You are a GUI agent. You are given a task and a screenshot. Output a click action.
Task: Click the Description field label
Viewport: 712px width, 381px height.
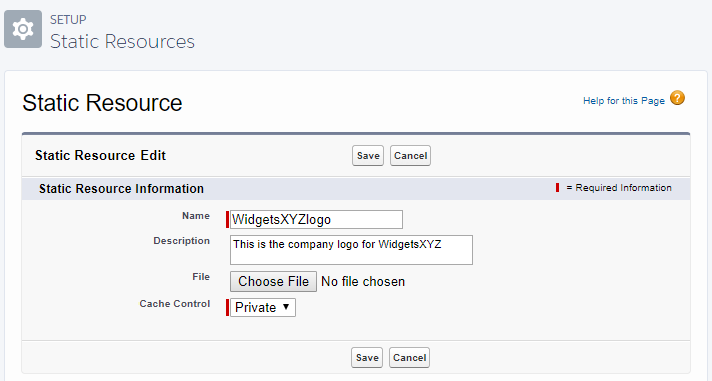point(182,241)
